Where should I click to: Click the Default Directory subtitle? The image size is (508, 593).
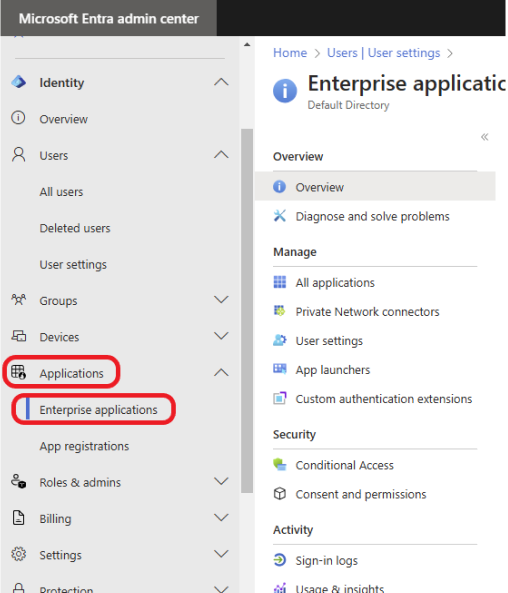[x=348, y=105]
